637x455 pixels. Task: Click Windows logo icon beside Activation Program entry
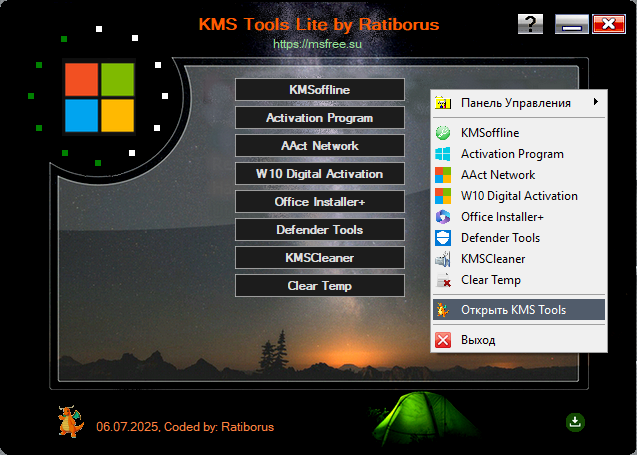coord(443,154)
